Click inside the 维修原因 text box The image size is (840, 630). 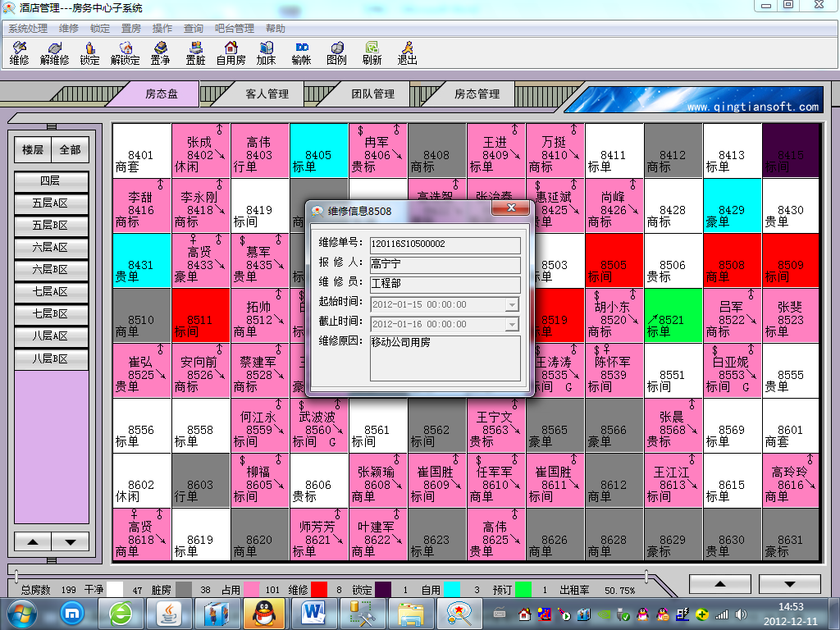445,358
